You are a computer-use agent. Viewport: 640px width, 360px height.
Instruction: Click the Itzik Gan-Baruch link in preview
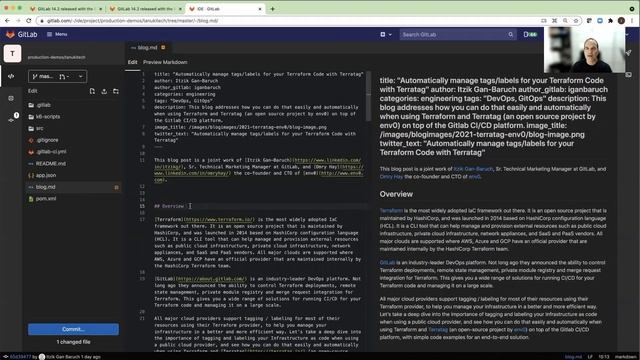click(x=473, y=169)
